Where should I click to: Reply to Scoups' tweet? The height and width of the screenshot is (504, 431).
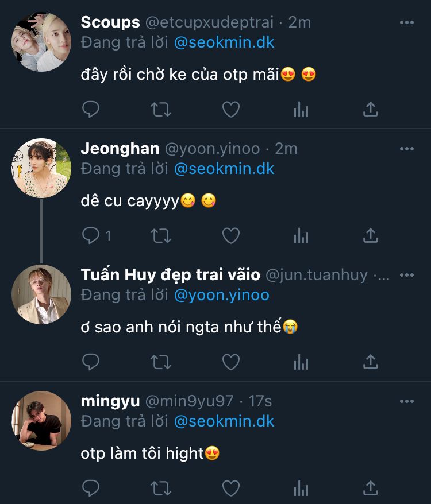pos(91,110)
